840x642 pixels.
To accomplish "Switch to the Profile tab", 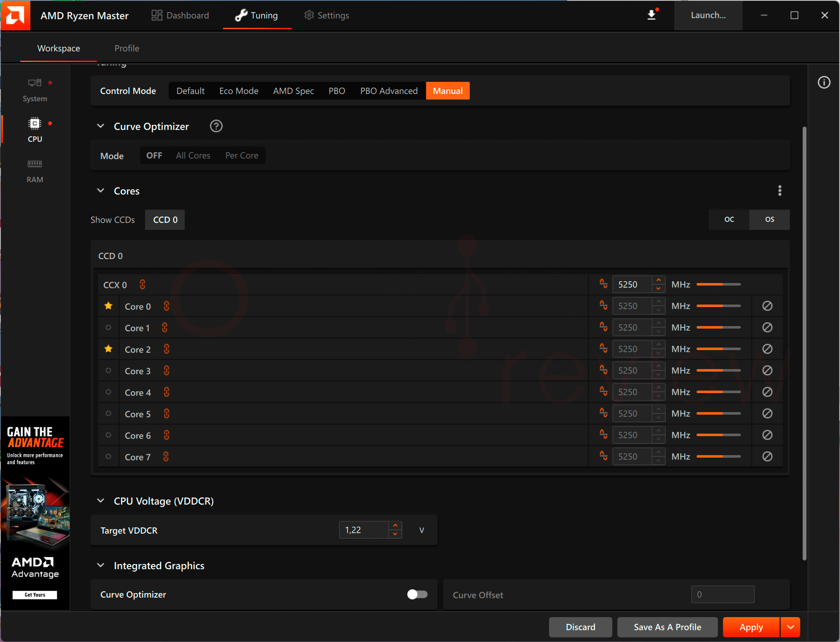I will click(x=127, y=49).
